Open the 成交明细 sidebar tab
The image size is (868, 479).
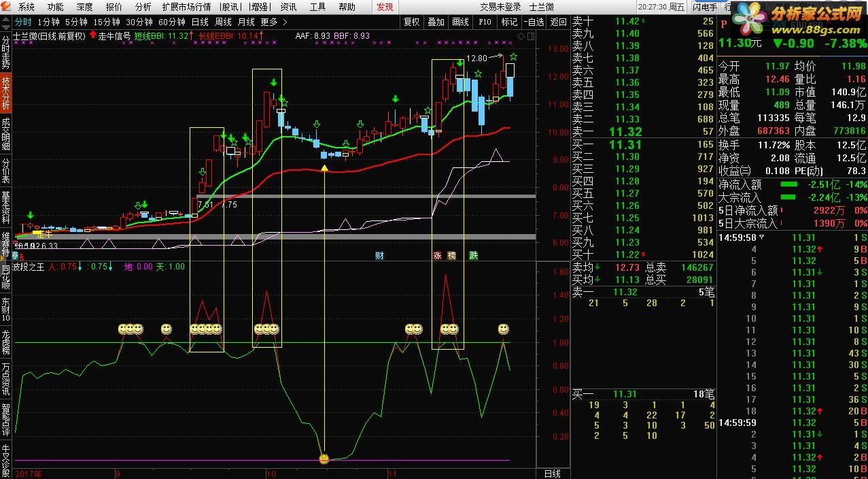pos(6,133)
